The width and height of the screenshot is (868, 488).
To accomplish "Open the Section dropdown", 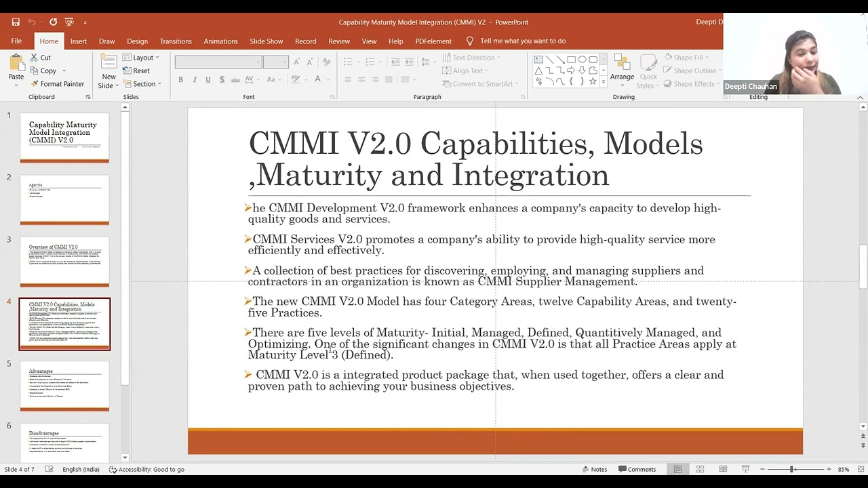I will pyautogui.click(x=142, y=84).
